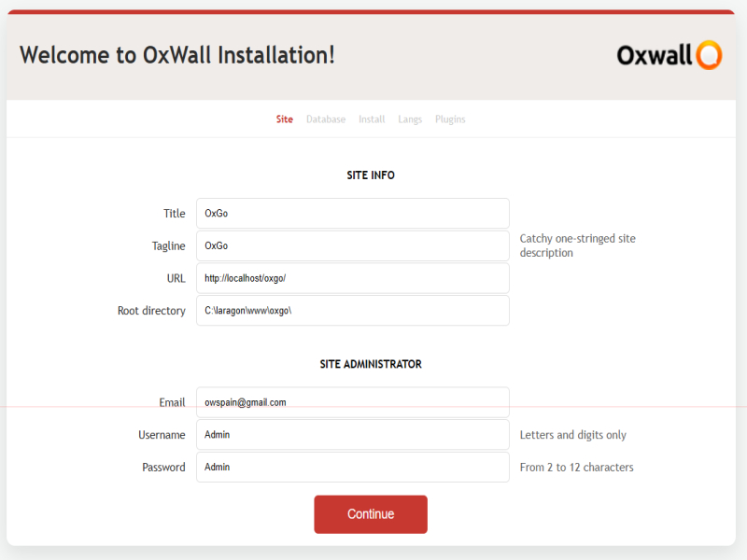747x560 pixels.
Task: Click the Email field label
Action: tap(172, 402)
